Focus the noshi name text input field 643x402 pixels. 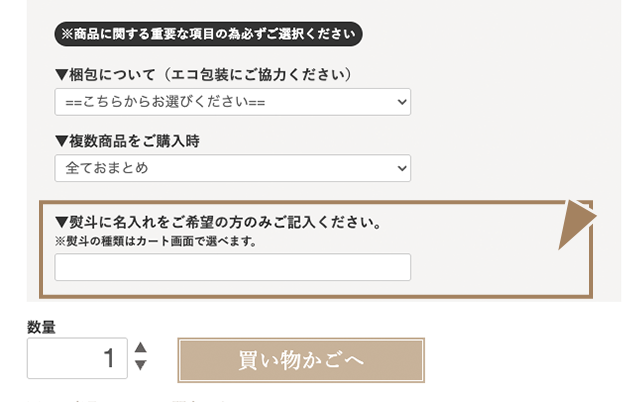[232, 267]
